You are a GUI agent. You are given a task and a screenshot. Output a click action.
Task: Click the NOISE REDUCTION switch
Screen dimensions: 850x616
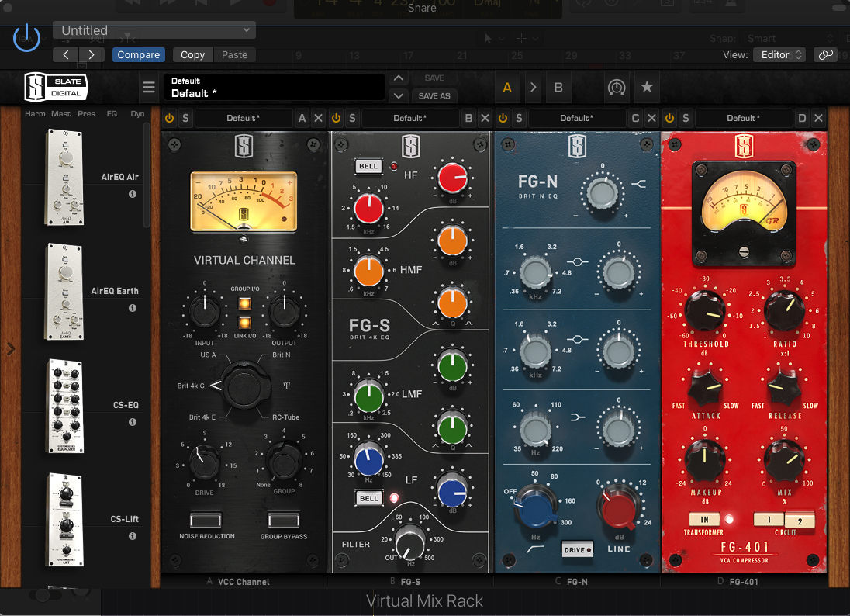click(206, 520)
